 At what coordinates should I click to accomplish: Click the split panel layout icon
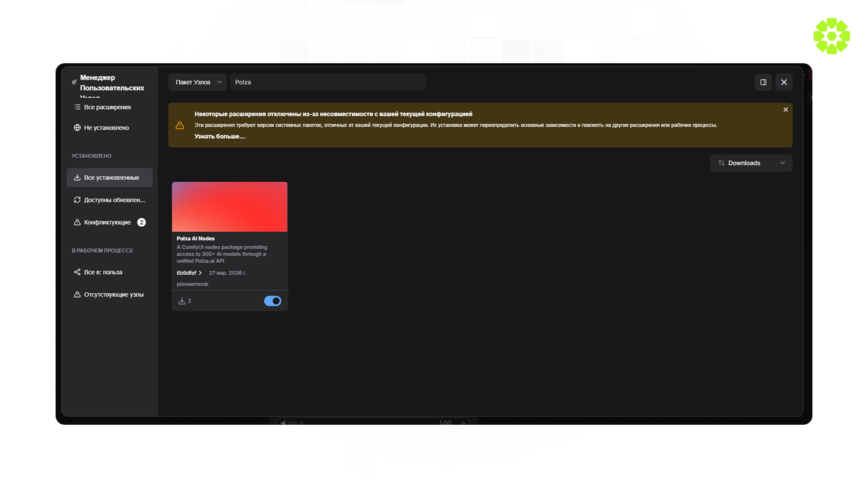(x=763, y=82)
